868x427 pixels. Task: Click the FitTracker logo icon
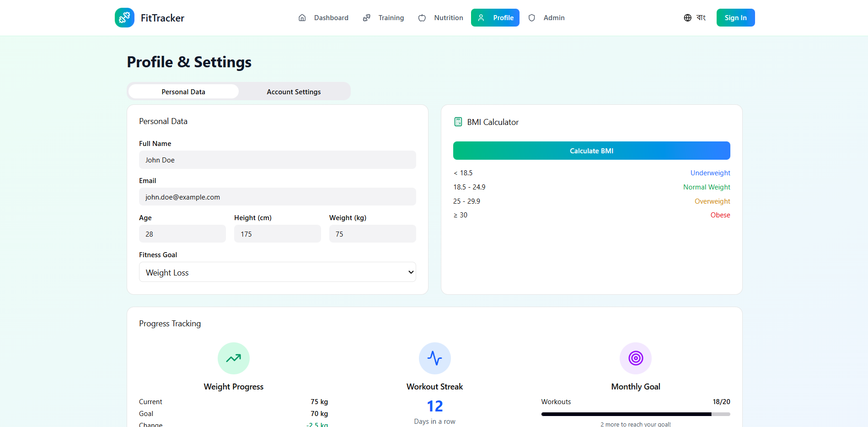tap(124, 17)
